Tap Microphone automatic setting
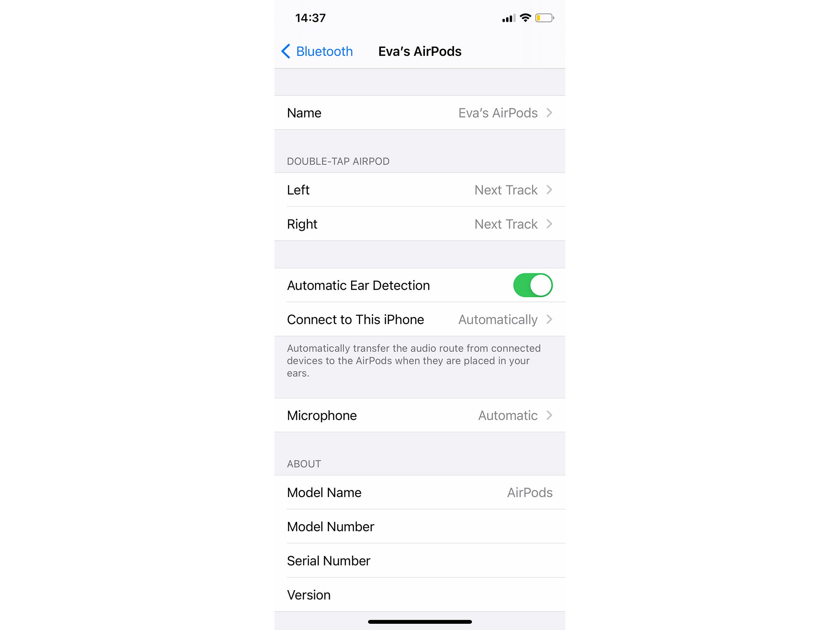The image size is (840, 630). (x=420, y=415)
